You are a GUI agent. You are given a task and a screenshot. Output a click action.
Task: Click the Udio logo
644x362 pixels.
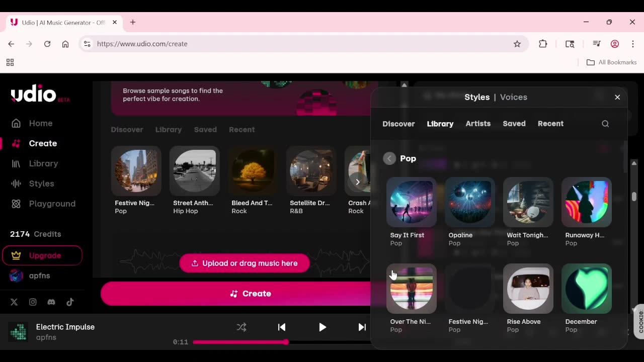point(40,94)
